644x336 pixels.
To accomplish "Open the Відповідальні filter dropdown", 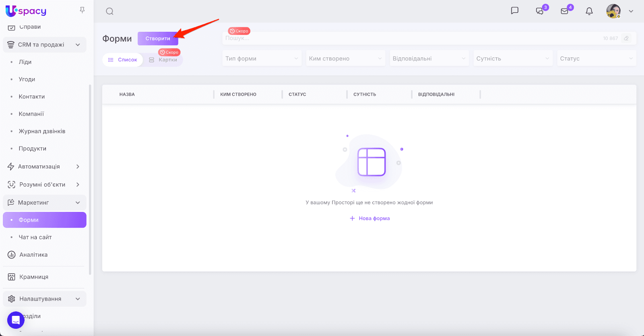I will click(429, 58).
